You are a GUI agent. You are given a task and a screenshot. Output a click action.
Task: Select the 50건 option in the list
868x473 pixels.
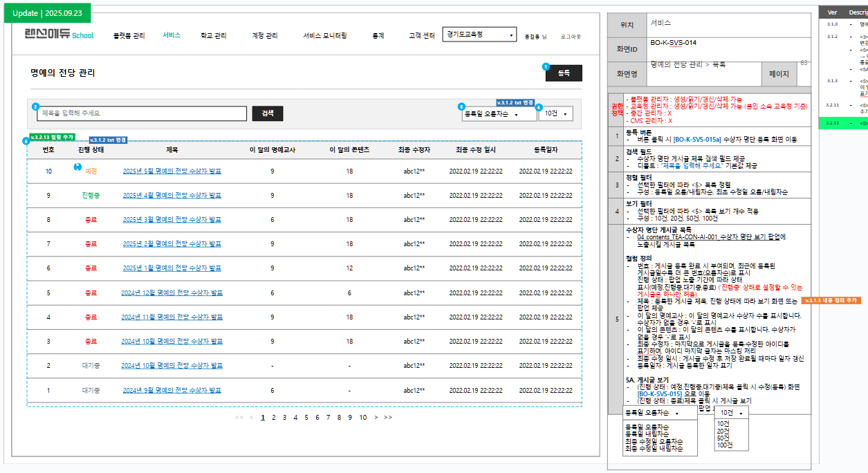[723, 438]
